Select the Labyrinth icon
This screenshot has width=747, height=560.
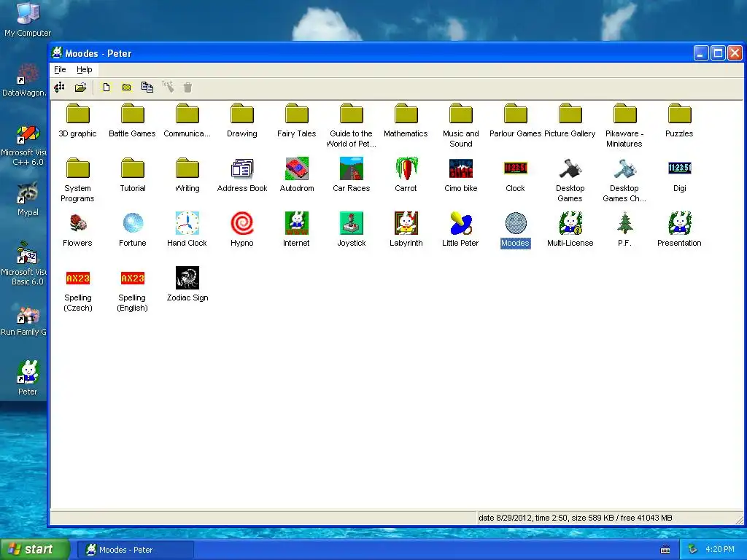[x=406, y=223]
